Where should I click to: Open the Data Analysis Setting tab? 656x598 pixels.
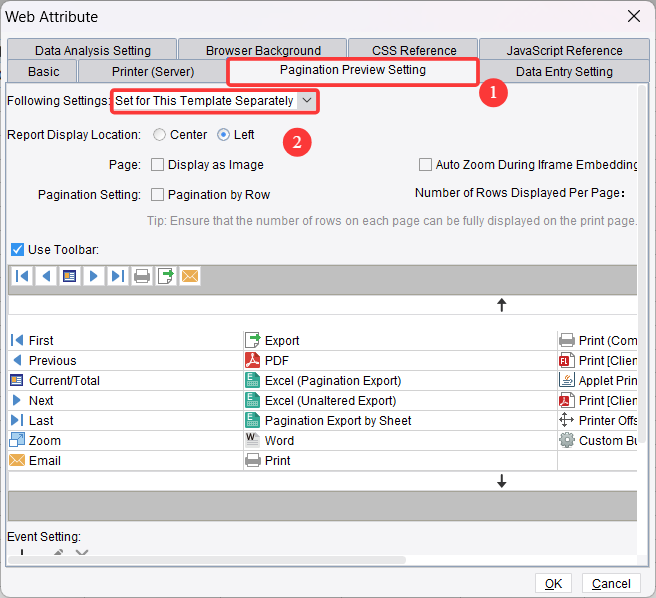[92, 50]
